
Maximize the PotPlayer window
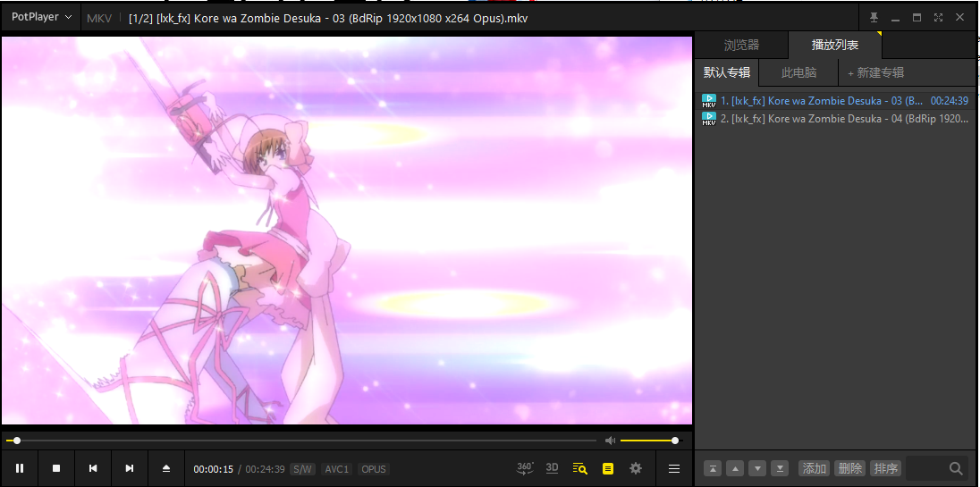(x=917, y=18)
